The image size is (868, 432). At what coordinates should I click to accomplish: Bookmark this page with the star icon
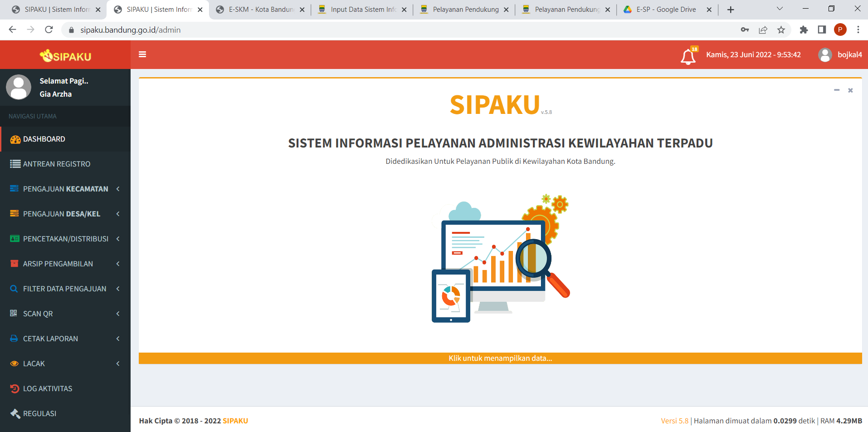click(x=781, y=30)
